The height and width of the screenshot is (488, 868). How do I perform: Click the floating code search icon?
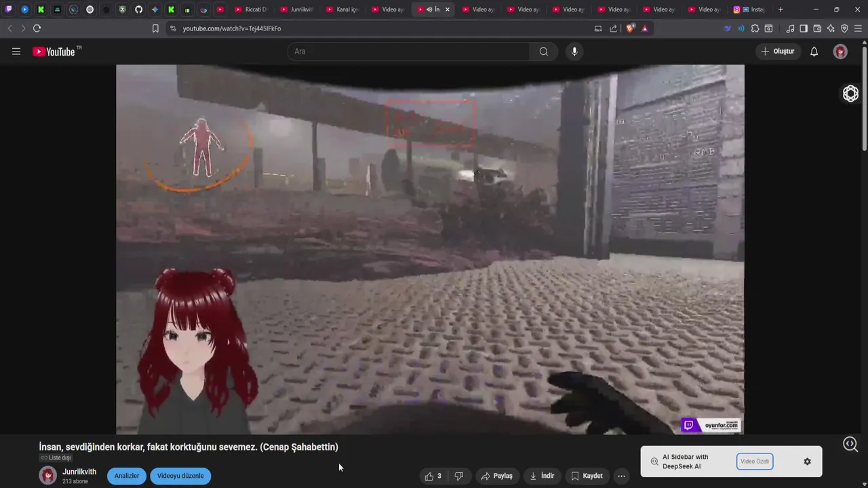tap(850, 444)
